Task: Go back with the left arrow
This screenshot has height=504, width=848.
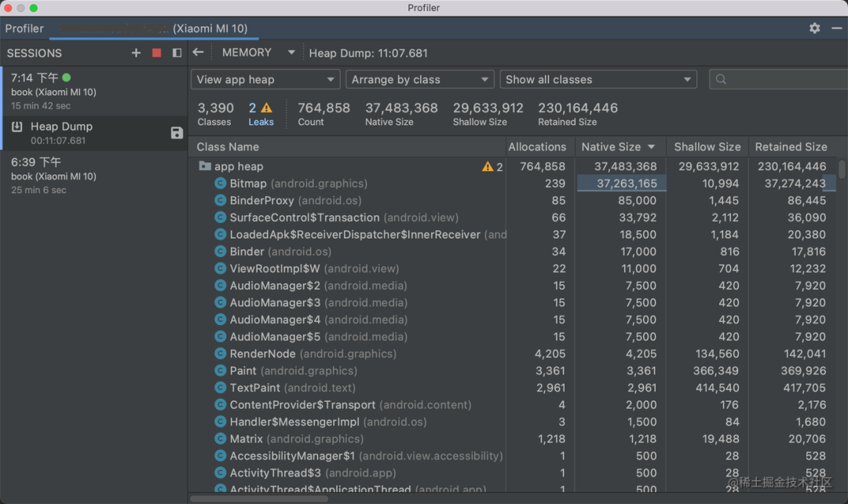Action: coord(198,53)
